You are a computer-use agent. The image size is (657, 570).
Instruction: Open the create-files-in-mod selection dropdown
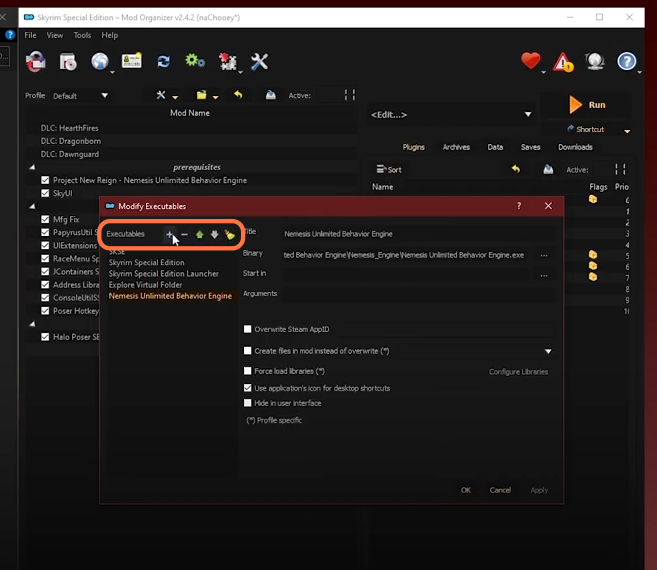click(x=548, y=351)
